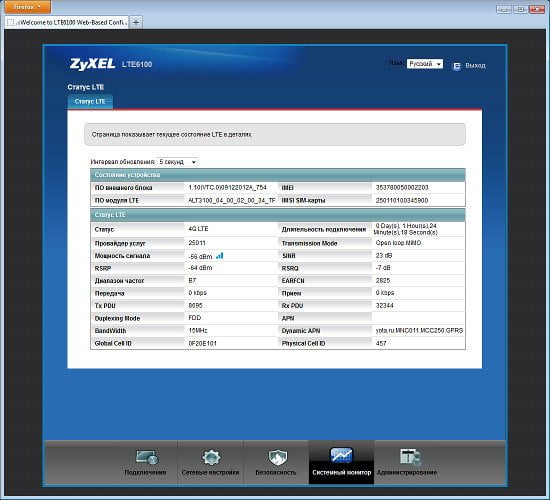Open the Русский language dropdown
This screenshot has width=550, height=500.
coord(425,64)
